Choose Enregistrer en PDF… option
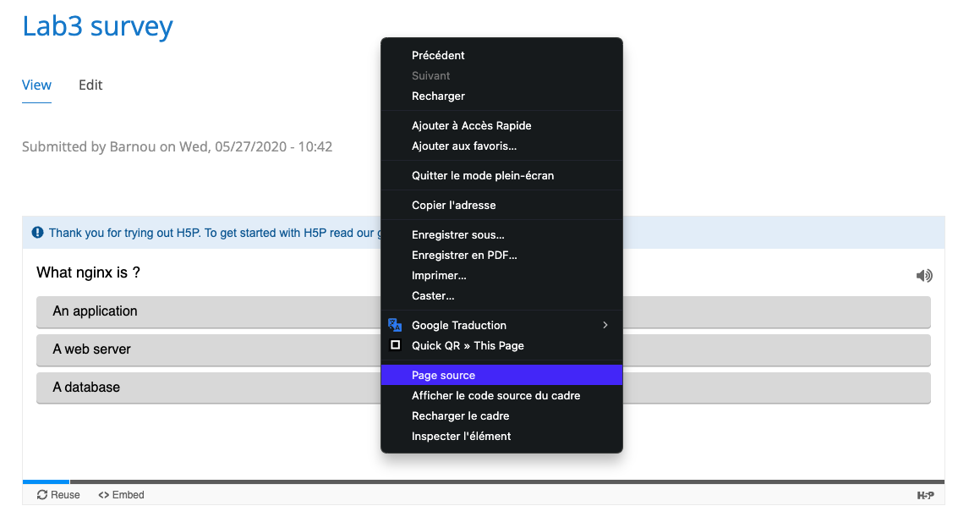The height and width of the screenshot is (528, 980). 501,255
